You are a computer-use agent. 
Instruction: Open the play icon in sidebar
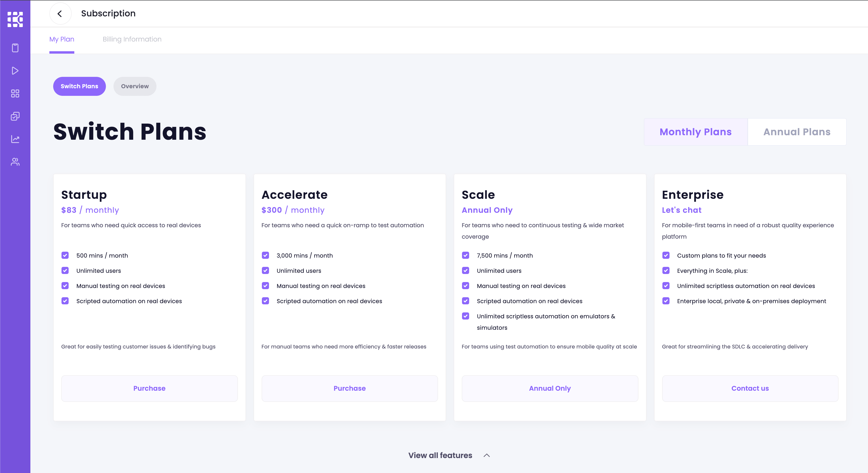pyautogui.click(x=15, y=71)
